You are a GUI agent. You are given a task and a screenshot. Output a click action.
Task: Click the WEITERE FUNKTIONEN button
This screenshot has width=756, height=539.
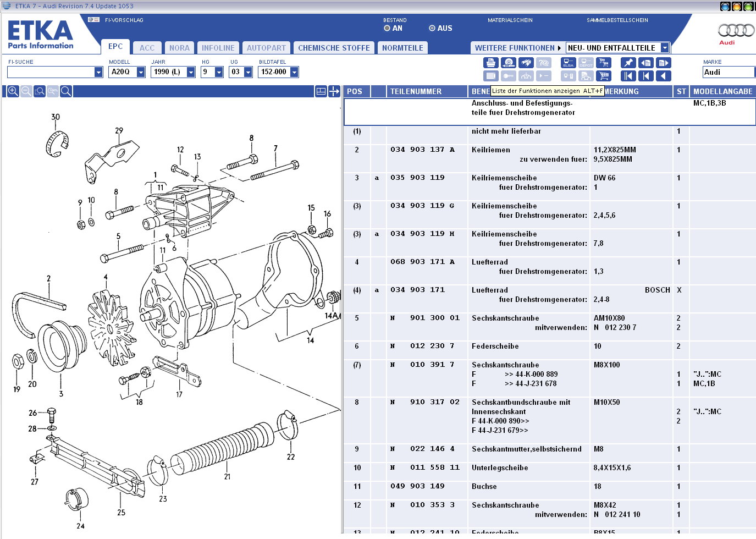[x=517, y=48]
